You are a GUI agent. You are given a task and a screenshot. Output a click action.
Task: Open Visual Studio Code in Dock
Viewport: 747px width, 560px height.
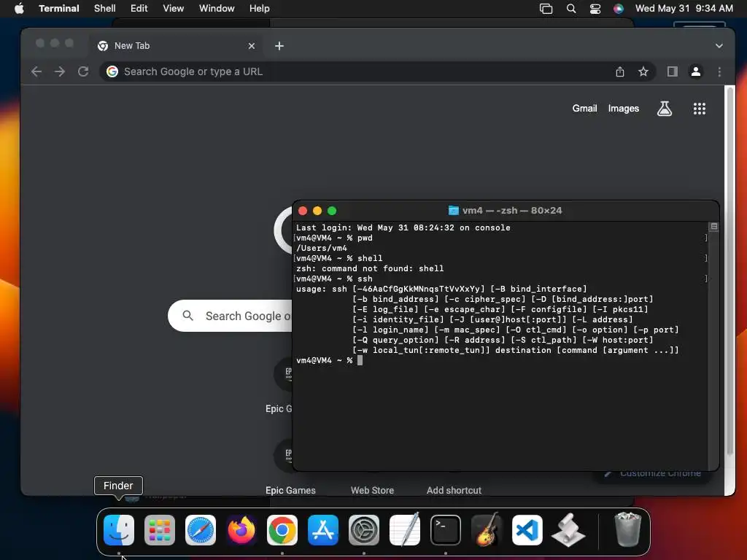[x=527, y=530]
